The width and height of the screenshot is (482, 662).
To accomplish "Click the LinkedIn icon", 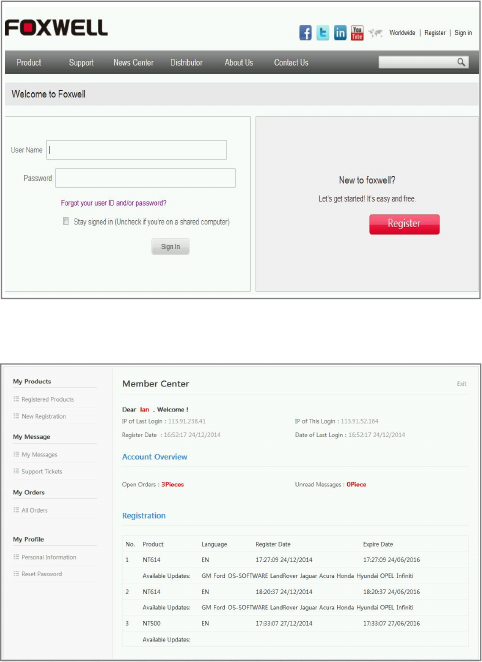I will [x=340, y=33].
